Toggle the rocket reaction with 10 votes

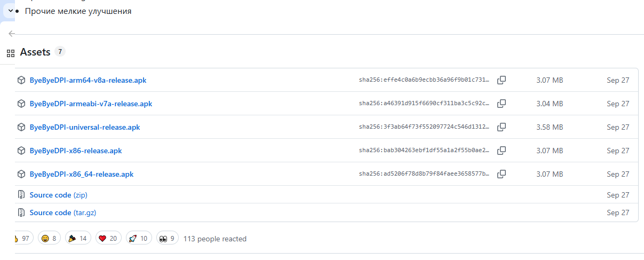pos(139,239)
